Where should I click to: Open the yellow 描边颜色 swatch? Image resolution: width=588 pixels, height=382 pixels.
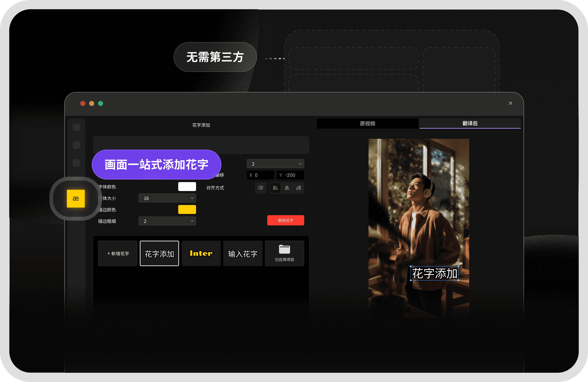[x=187, y=210]
